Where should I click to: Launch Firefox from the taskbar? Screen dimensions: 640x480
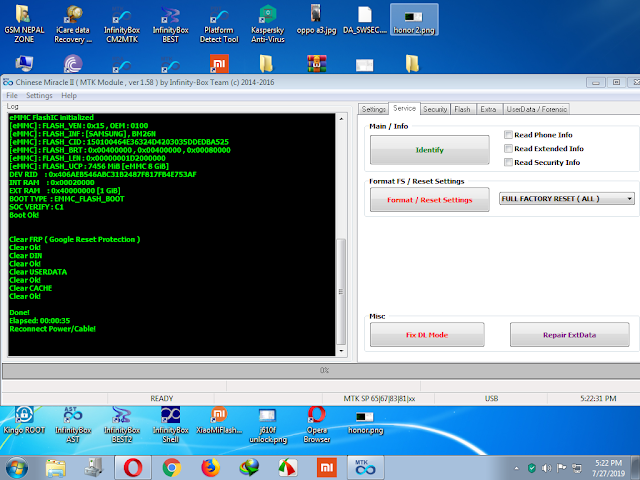pyautogui.click(x=210, y=468)
